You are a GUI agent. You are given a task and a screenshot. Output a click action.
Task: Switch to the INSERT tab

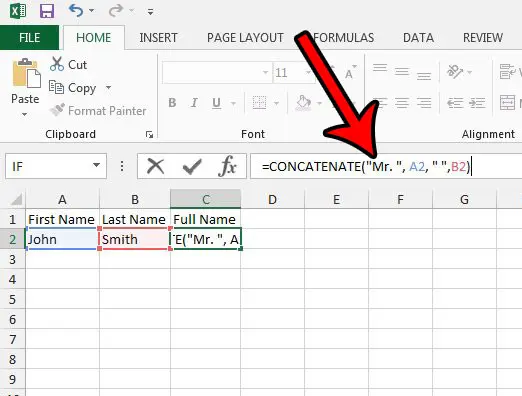tap(158, 38)
